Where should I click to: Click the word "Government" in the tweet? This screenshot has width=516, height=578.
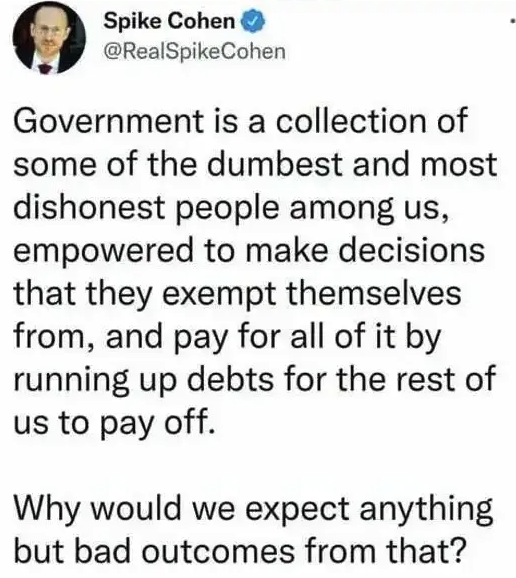109,121
